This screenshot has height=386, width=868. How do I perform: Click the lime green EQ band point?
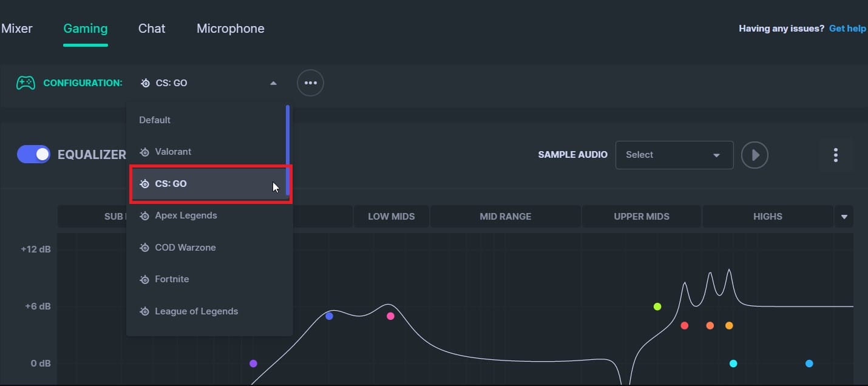[657, 306]
